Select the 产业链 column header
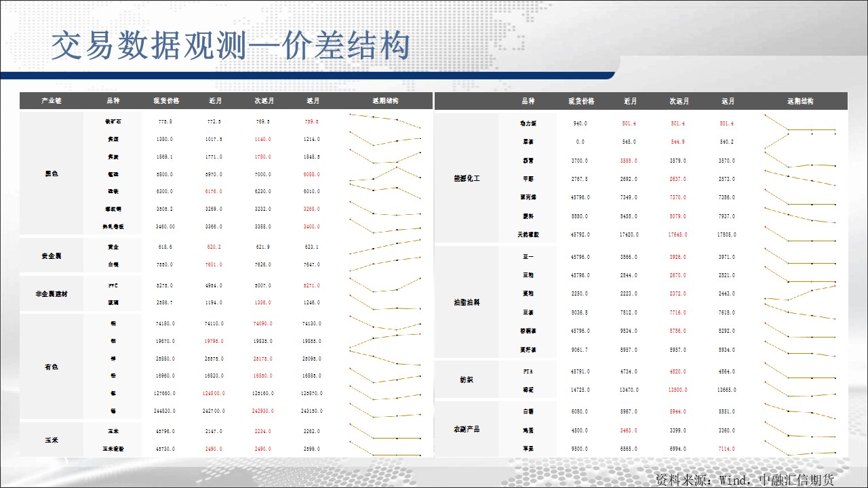Viewport: 868px width, 488px height. (52, 101)
